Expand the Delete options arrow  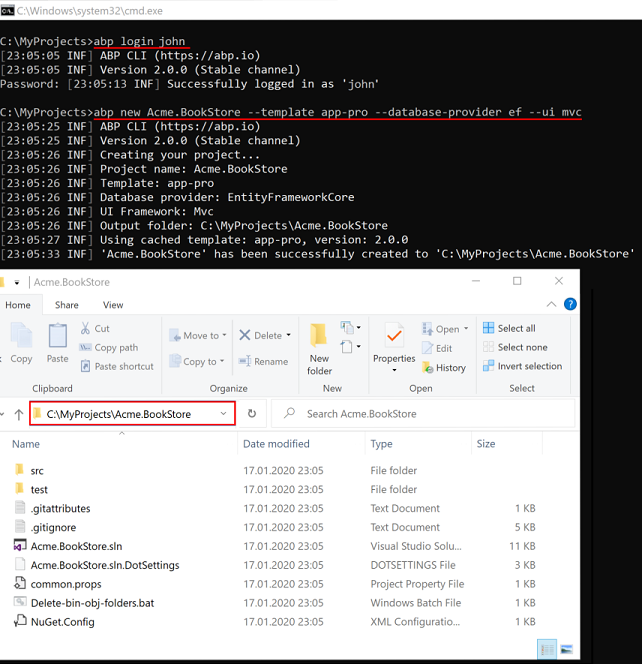289,335
